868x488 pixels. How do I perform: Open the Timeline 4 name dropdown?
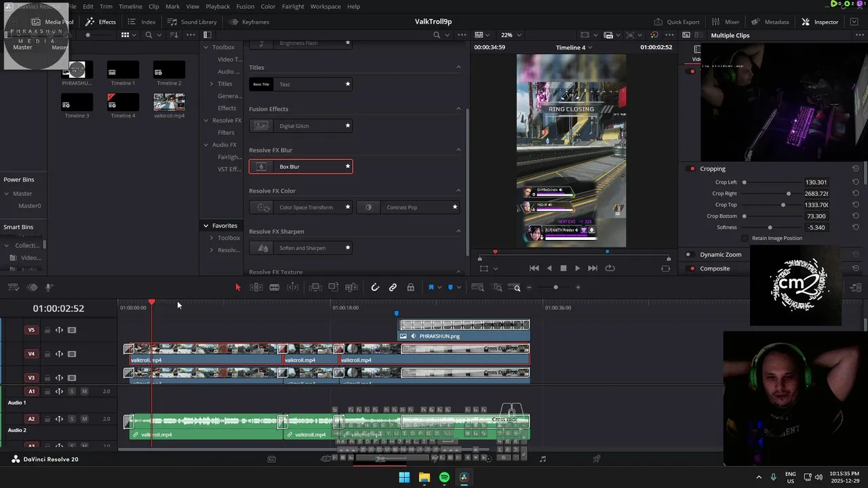click(574, 47)
